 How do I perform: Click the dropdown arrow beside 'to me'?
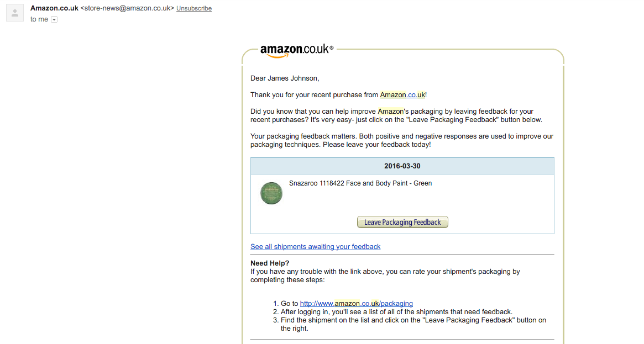[x=54, y=19]
